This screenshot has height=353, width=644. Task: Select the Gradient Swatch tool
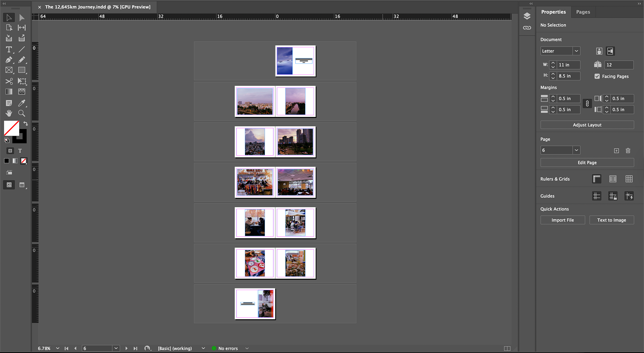pos(9,92)
